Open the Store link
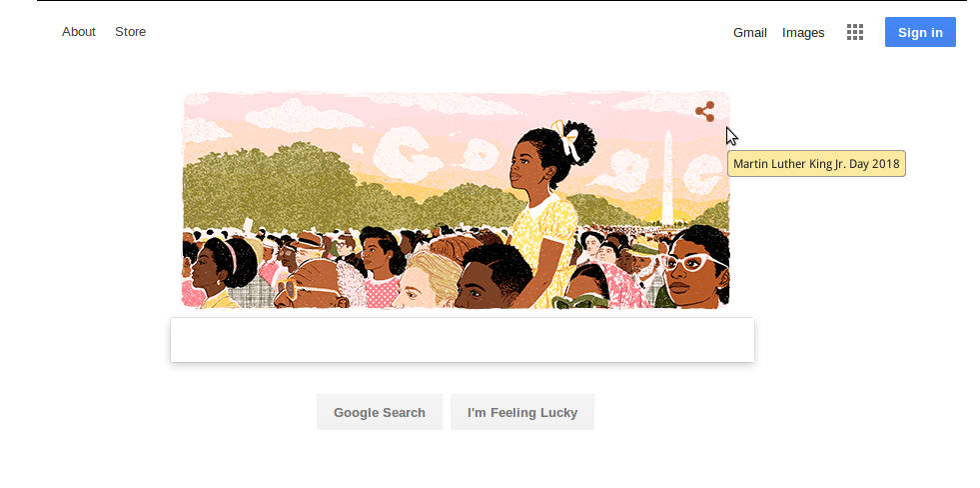Viewport: 980px width, 488px height. pyautogui.click(x=130, y=32)
